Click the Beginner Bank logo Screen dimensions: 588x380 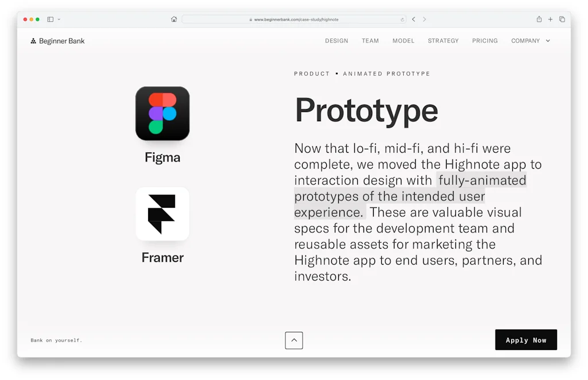pyautogui.click(x=57, y=41)
